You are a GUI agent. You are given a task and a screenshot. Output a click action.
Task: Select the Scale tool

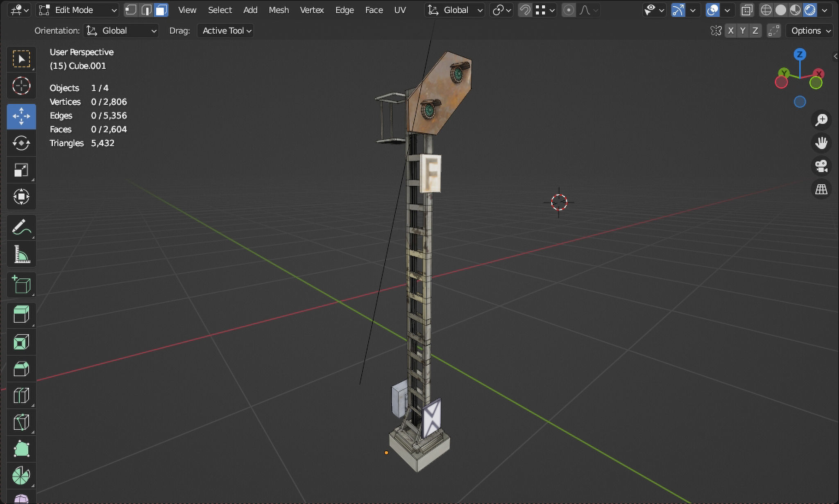click(21, 170)
